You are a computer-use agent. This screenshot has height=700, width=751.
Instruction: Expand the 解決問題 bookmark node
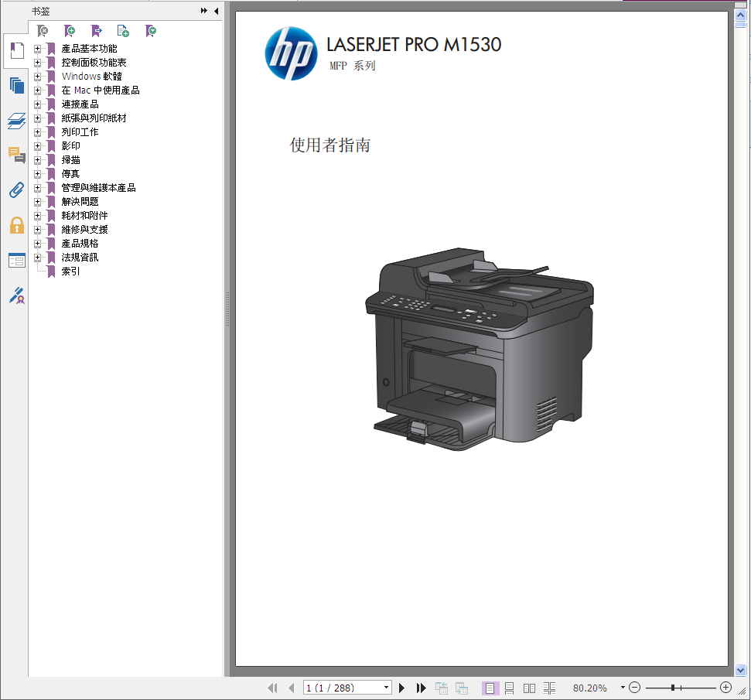37,202
